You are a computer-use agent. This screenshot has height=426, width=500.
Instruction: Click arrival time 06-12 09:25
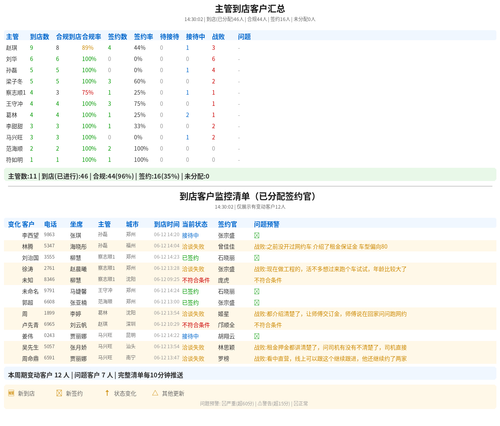[x=167, y=279]
